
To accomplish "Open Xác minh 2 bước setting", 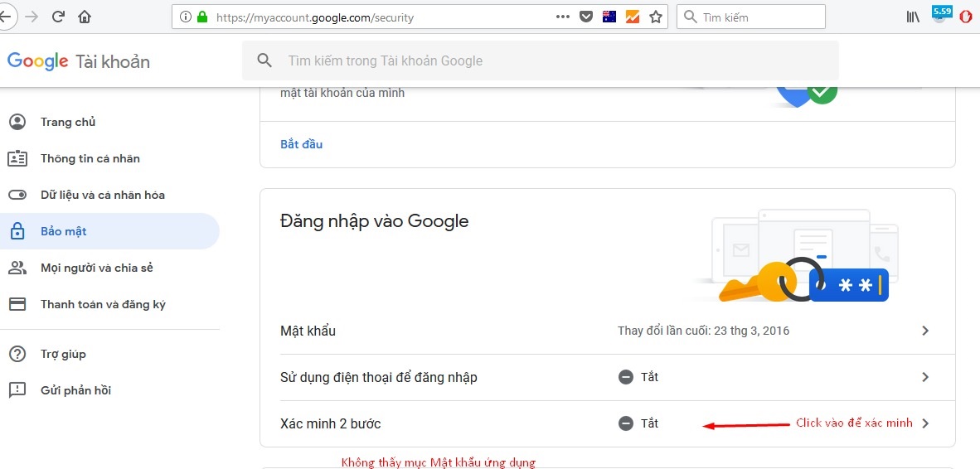I will 608,423.
